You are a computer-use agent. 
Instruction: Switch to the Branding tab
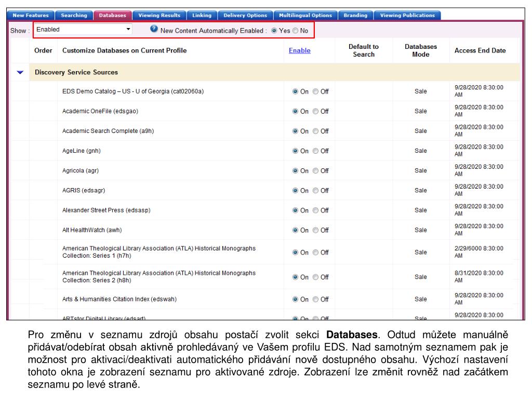coord(355,15)
